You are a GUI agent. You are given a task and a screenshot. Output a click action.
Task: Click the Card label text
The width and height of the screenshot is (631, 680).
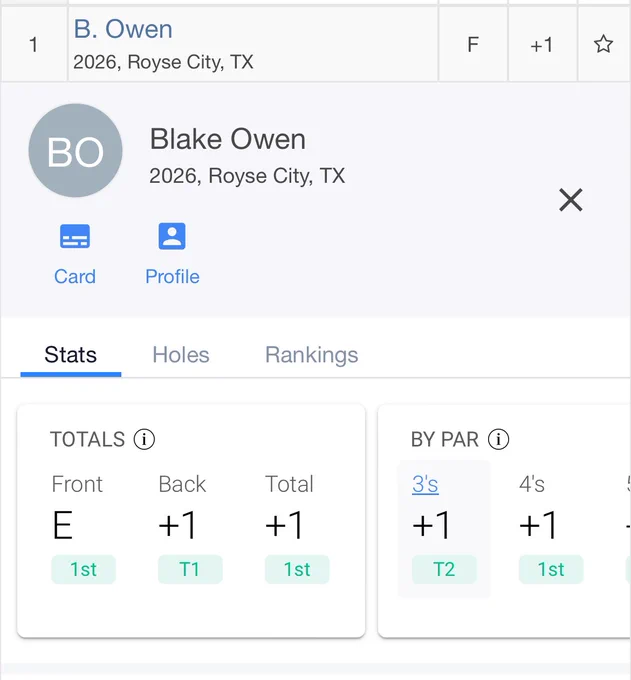pos(75,277)
